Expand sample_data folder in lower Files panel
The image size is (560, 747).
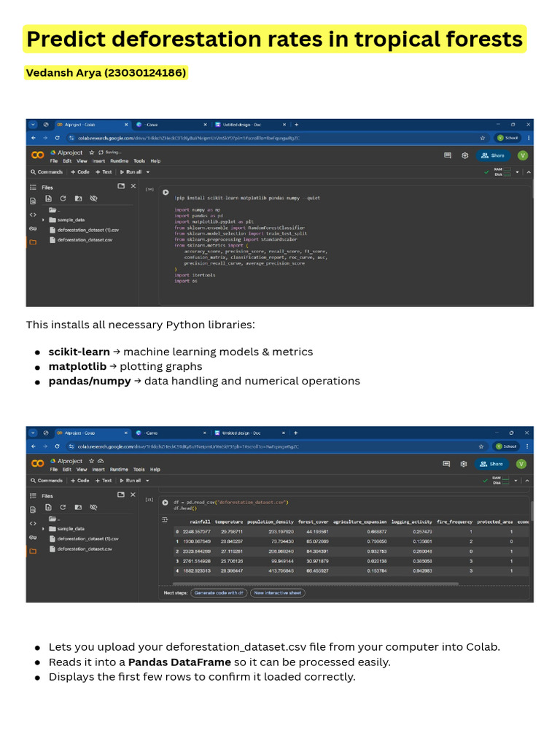click(43, 529)
